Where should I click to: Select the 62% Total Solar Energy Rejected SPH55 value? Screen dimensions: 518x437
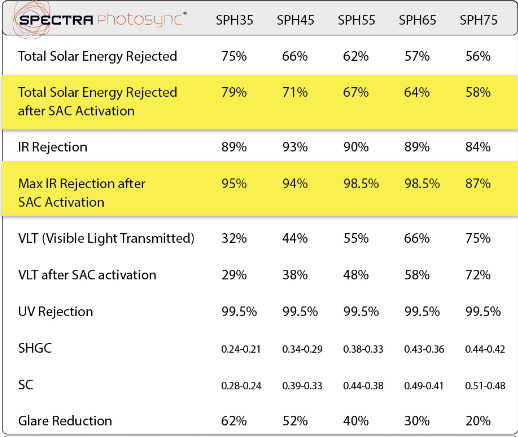pos(356,56)
